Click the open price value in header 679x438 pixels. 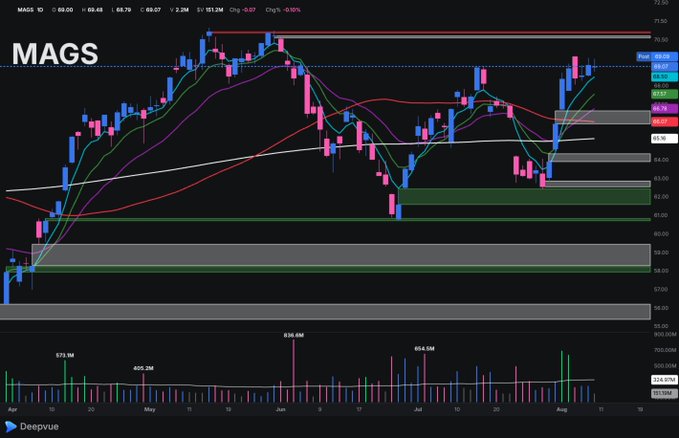coord(65,10)
